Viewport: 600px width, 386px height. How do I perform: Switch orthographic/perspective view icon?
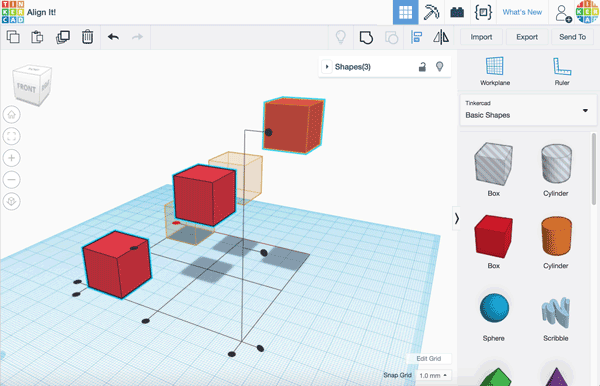click(11, 201)
